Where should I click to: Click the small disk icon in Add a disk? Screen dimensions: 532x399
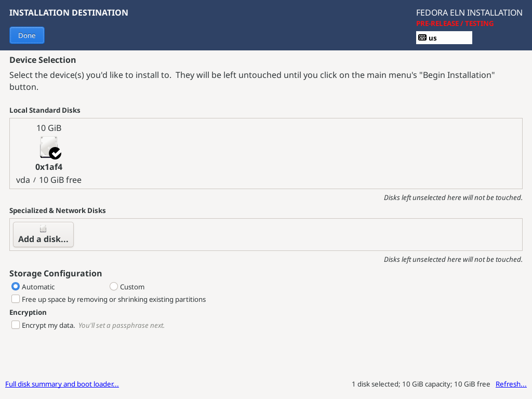coord(43,229)
